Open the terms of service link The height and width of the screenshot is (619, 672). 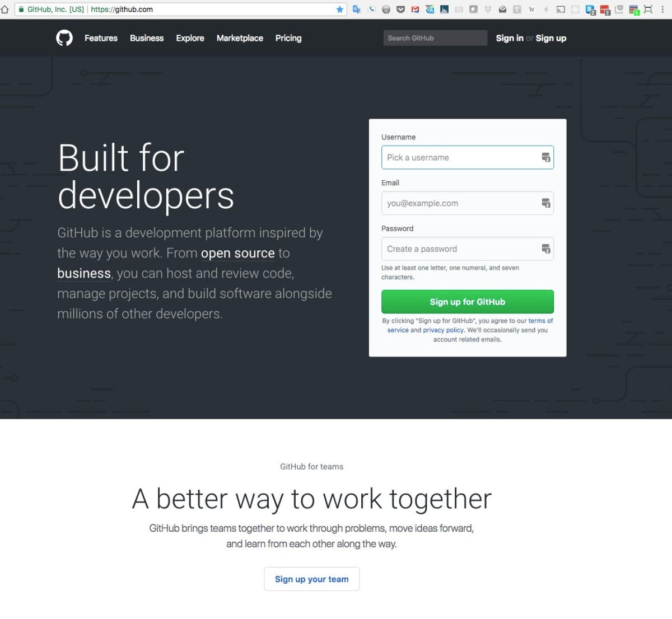[540, 321]
